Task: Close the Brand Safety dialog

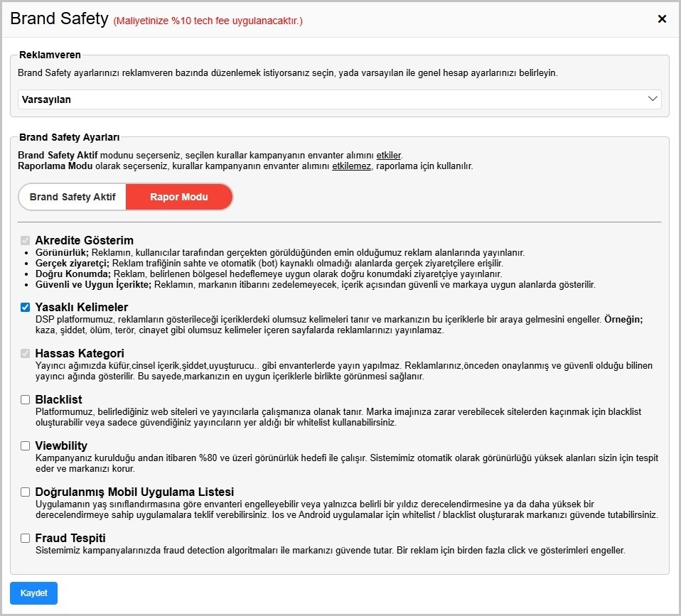Action: click(662, 19)
